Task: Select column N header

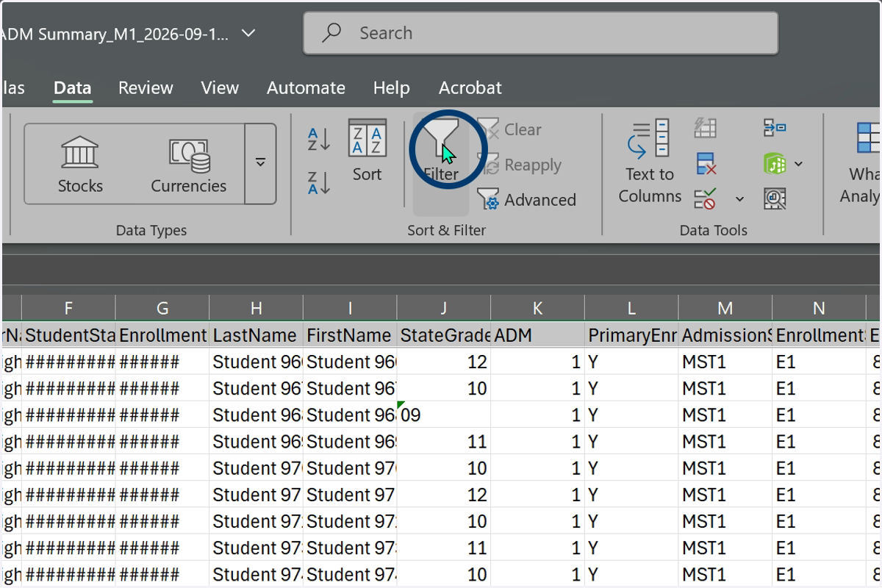Action: tap(819, 309)
